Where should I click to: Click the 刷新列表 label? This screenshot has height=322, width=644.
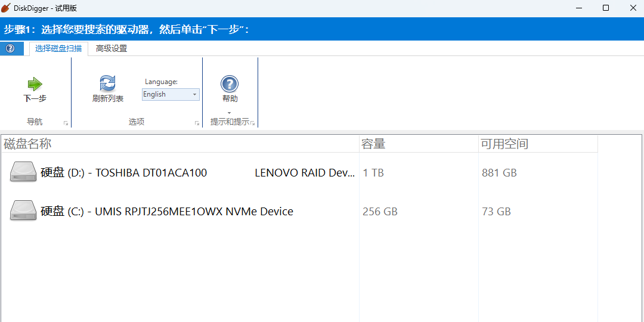click(108, 98)
